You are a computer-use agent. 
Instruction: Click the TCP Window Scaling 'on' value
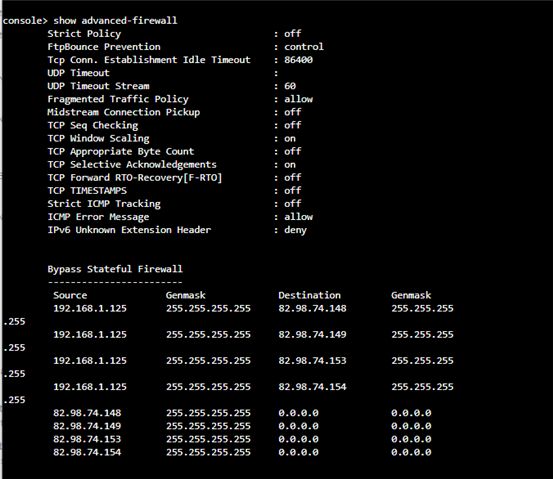click(x=290, y=139)
